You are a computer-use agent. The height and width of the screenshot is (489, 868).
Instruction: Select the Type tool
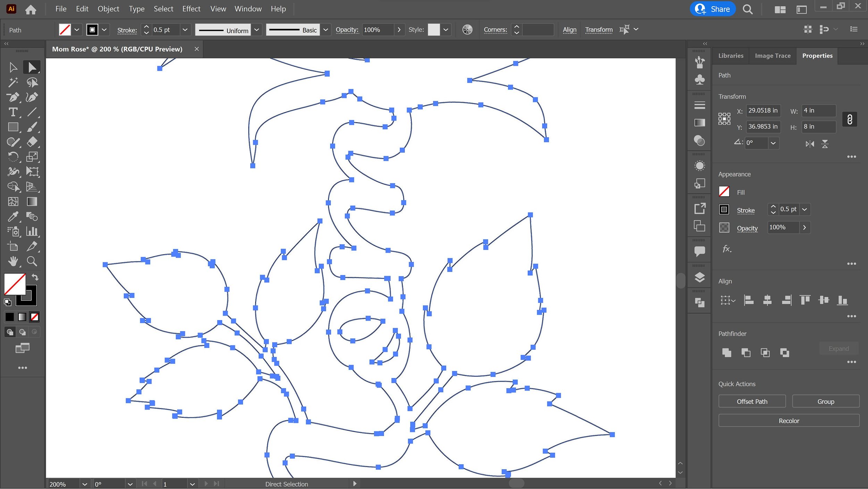13,112
